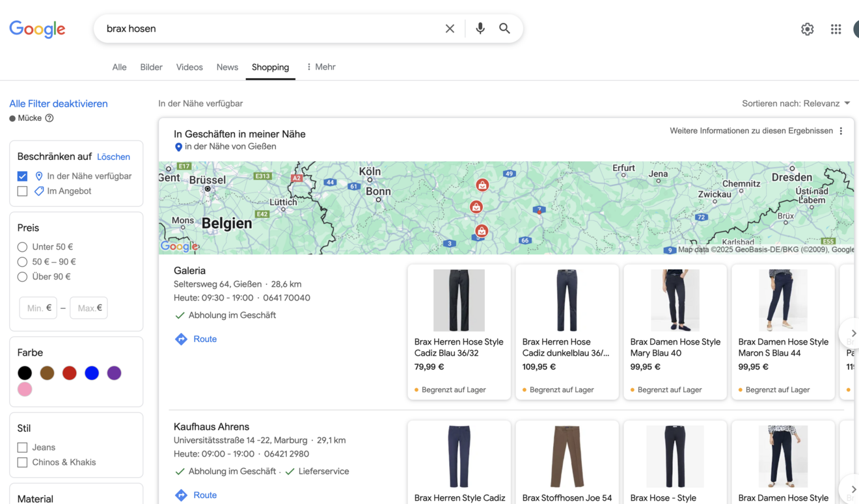Pick the blue color swatch
This screenshot has height=504, width=859.
pyautogui.click(x=92, y=373)
